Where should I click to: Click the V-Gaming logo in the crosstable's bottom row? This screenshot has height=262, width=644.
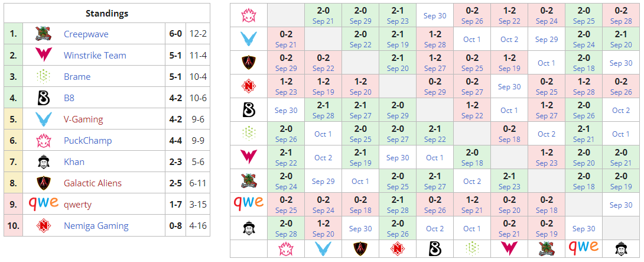[x=323, y=248]
